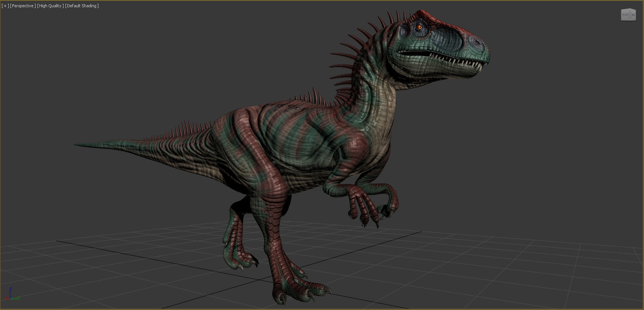Click the ViewCube navigation widget
Screen dimensions: 644x310
tap(628, 15)
